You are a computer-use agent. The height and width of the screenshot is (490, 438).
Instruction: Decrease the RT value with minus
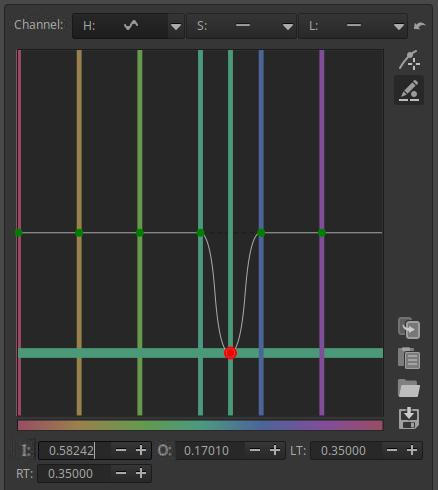[x=121, y=473]
